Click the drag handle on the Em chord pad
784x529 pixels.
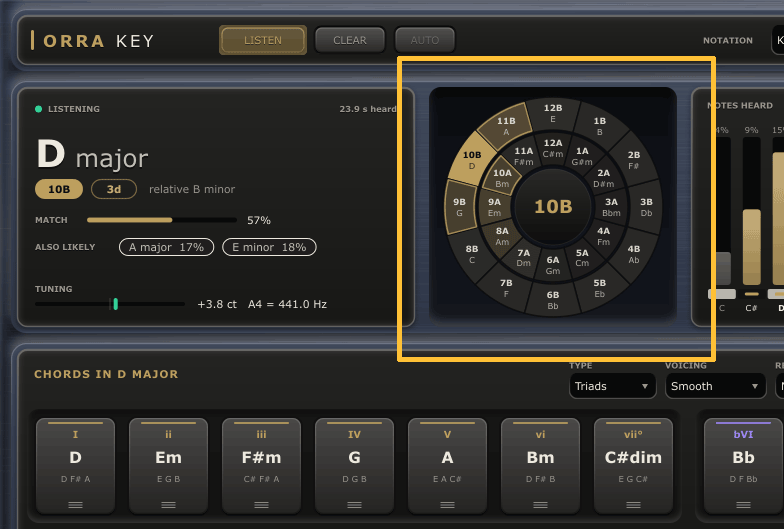[x=168, y=504]
